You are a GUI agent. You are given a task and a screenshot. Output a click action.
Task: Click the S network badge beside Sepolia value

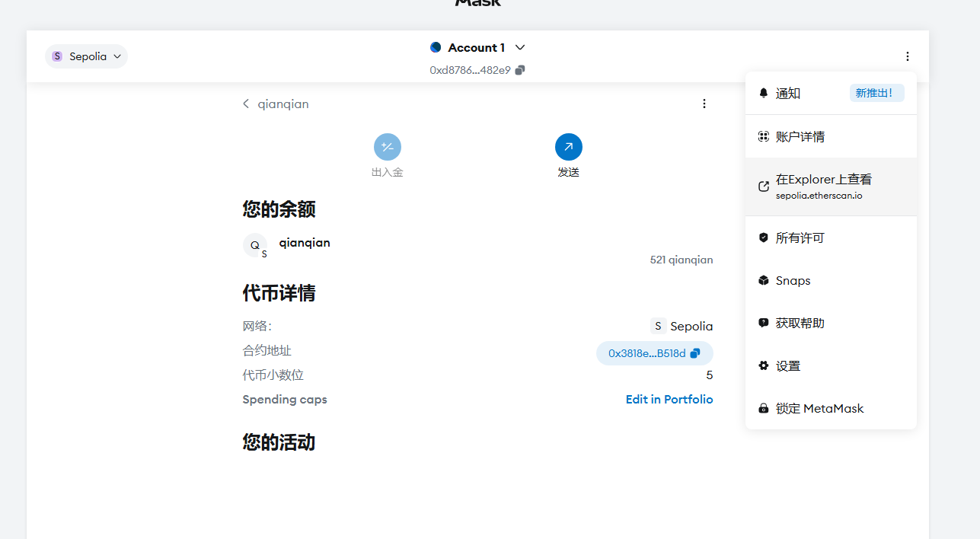(x=658, y=326)
